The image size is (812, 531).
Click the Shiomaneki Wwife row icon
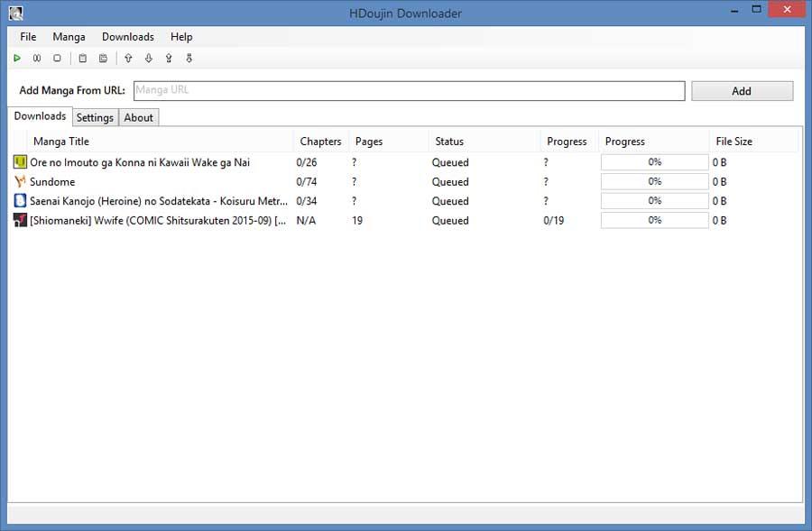coord(20,221)
